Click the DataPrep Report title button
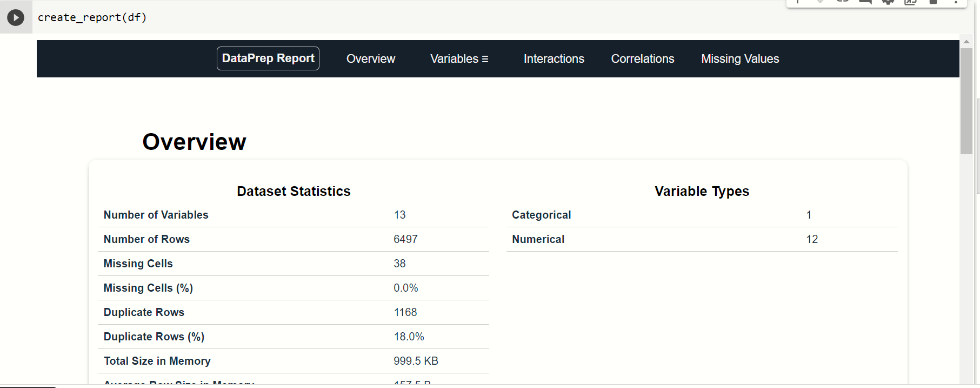Screen dimensions: 980x388 268,58
